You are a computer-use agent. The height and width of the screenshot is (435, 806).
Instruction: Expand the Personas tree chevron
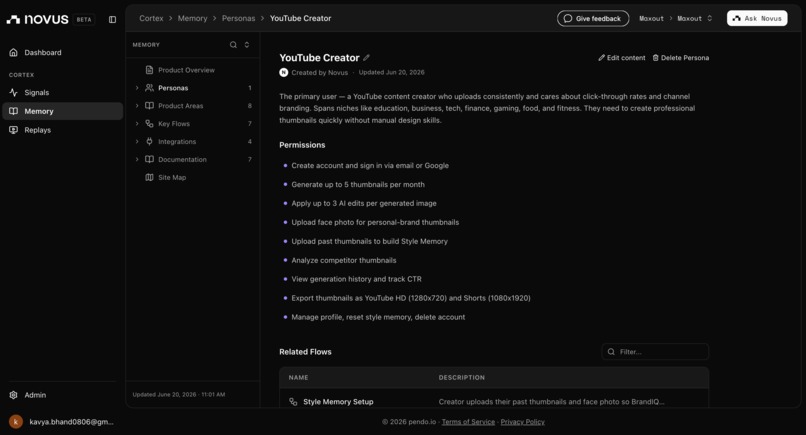click(137, 88)
